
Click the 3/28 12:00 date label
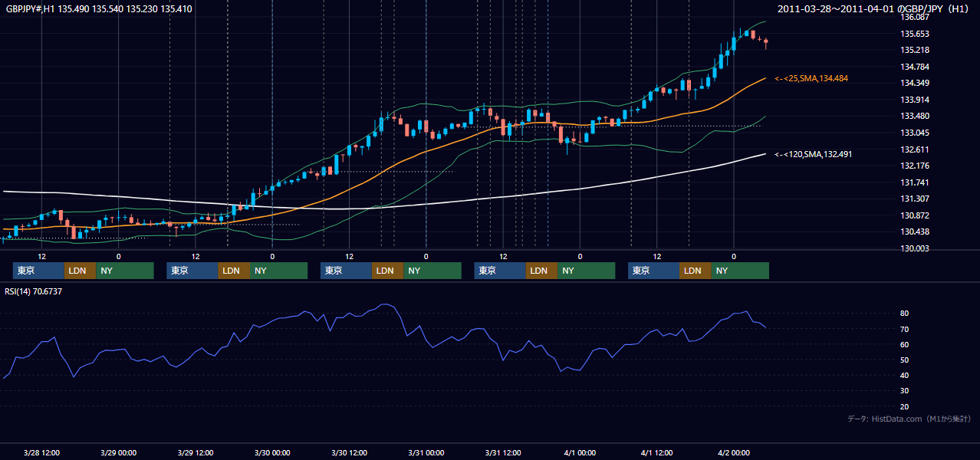point(41,452)
